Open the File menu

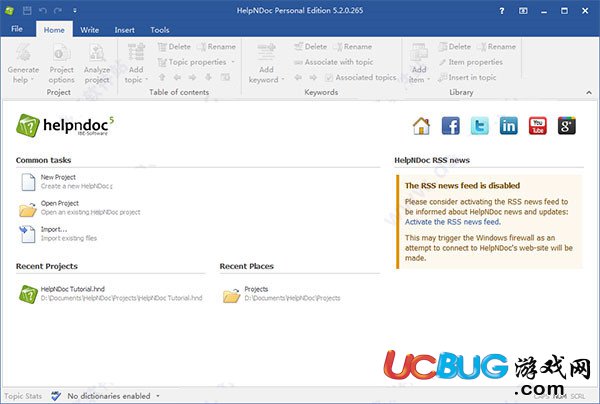(x=17, y=29)
